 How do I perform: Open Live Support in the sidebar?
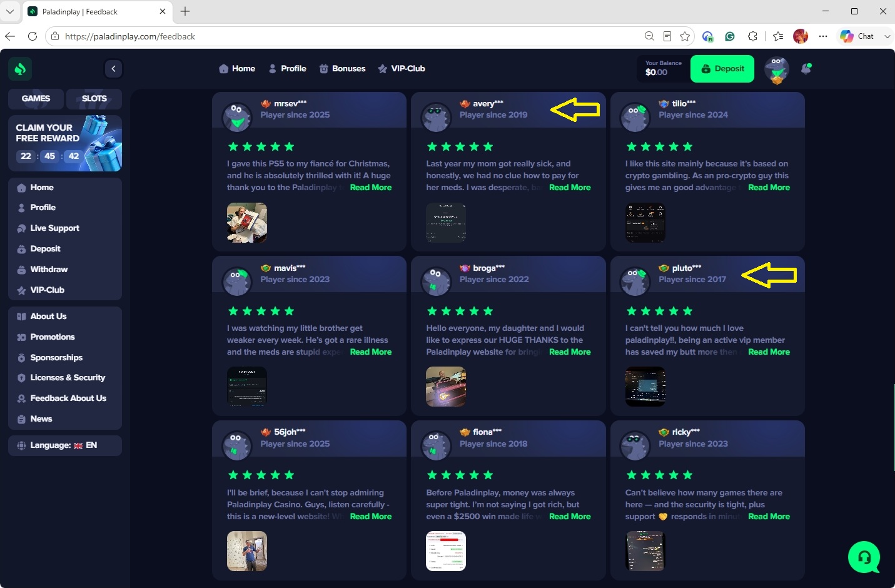point(65,228)
